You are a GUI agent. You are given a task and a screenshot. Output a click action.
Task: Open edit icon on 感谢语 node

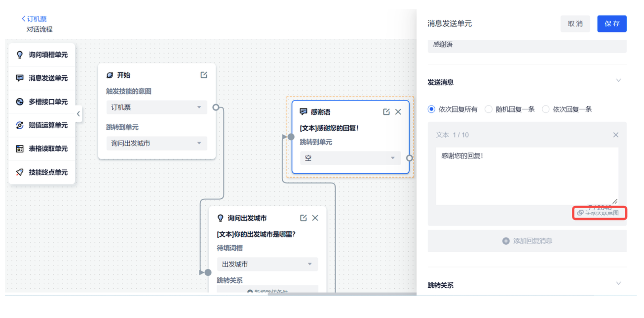tap(386, 112)
